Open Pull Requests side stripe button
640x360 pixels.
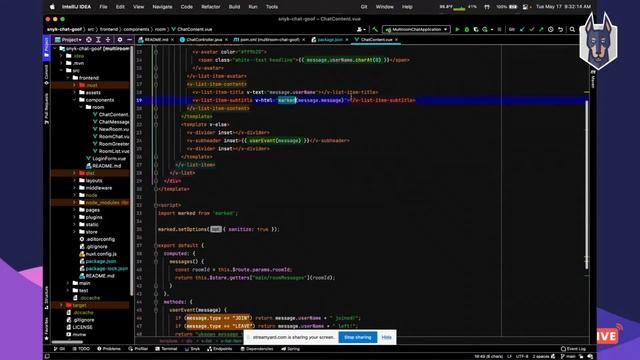46,109
